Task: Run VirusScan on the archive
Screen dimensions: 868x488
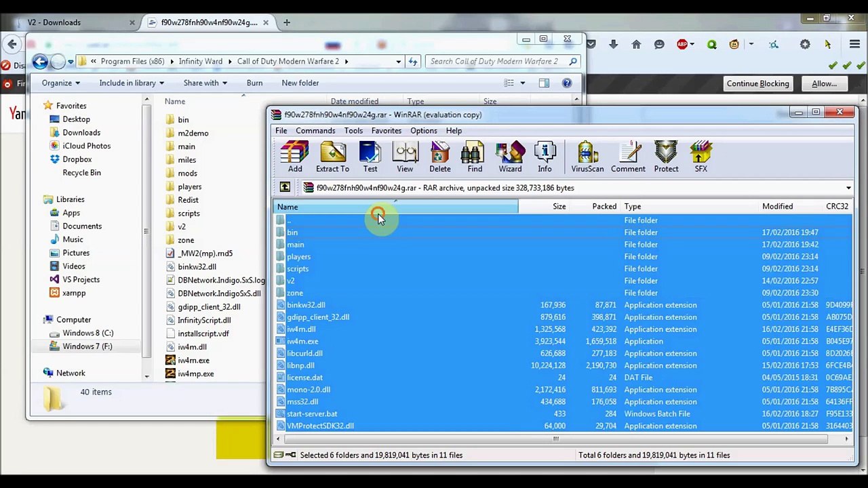Action: (x=587, y=157)
